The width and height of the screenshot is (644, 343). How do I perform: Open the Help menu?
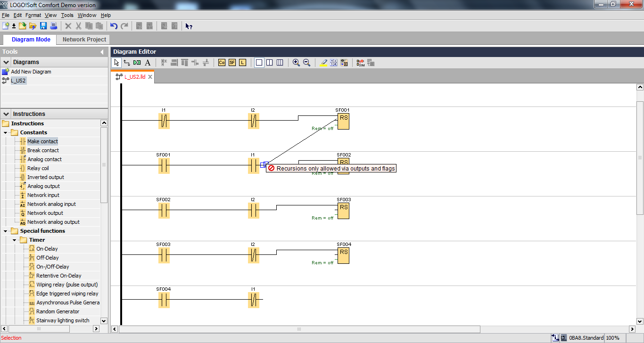click(106, 16)
